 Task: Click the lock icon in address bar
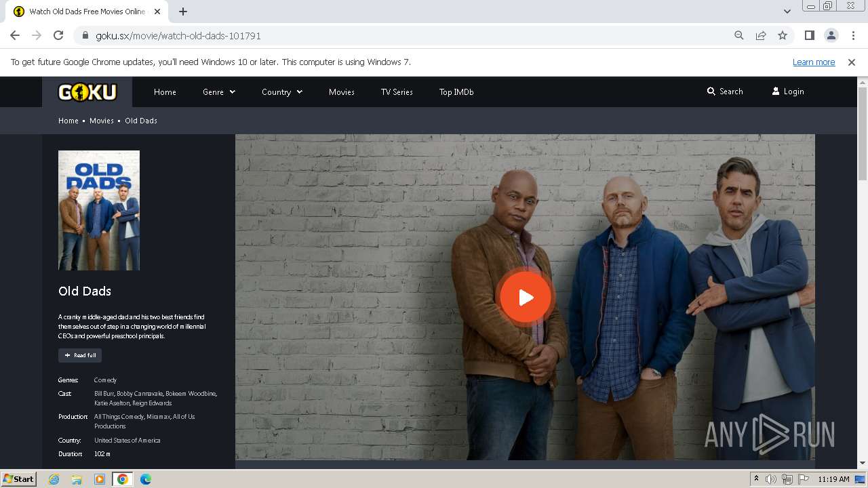85,35
